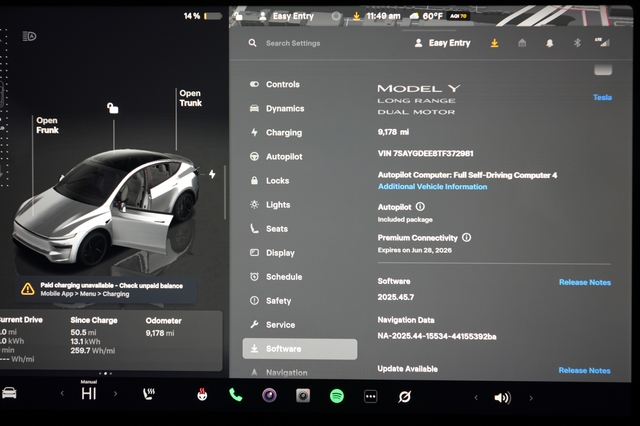Image resolution: width=640 pixels, height=426 pixels.
Task: Open the Lights settings menu
Action: pos(270,204)
